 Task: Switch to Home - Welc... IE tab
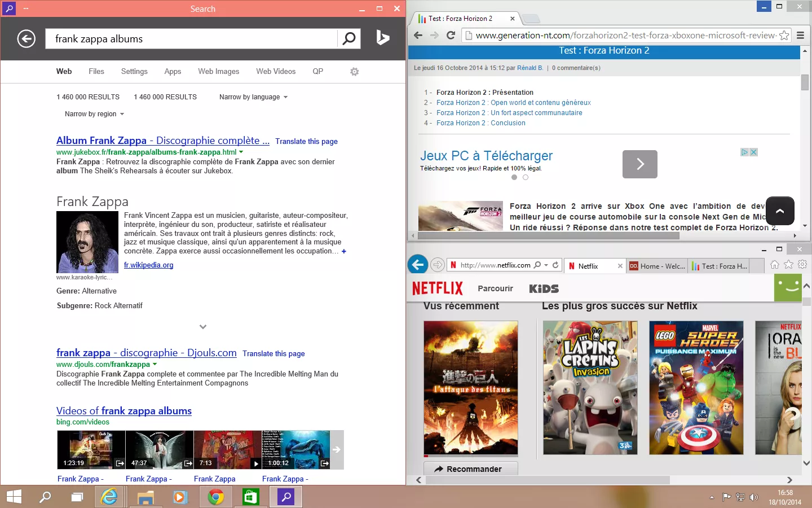657,266
